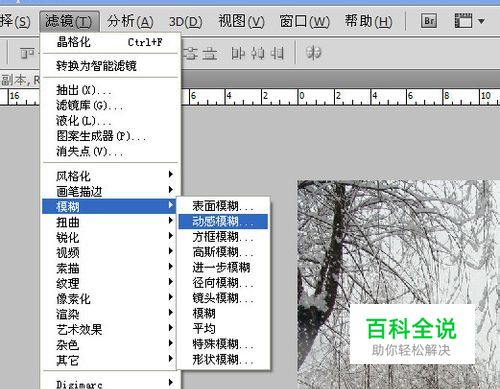Click the snowy tree image canvas
Screen dimensions: 500x389
coord(398,284)
